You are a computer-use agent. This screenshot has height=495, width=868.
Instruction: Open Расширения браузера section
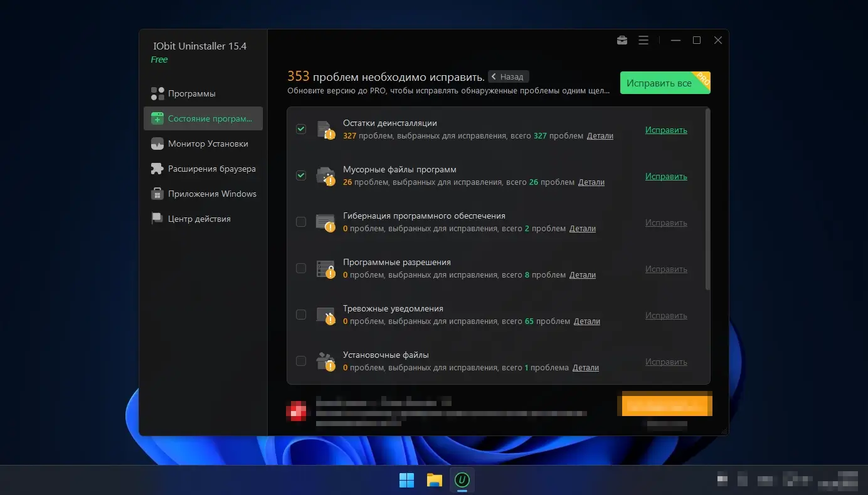coord(203,169)
